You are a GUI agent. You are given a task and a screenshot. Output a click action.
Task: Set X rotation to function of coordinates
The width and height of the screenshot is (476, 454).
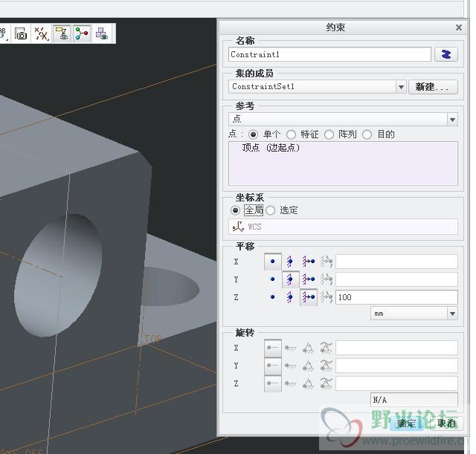327,348
